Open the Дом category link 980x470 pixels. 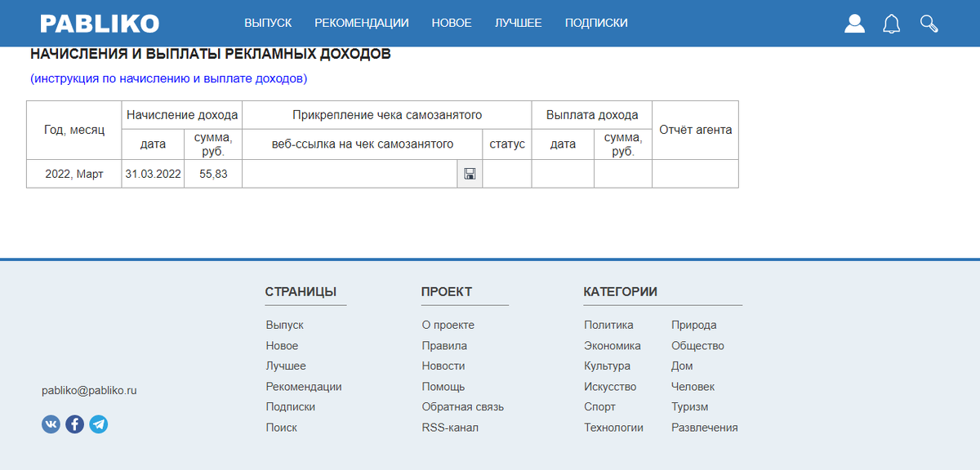682,366
